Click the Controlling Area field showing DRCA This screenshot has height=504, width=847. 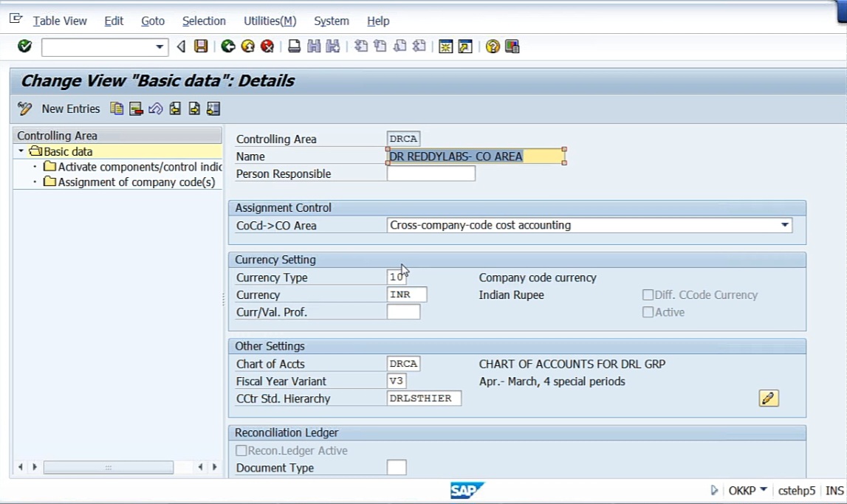(x=403, y=139)
